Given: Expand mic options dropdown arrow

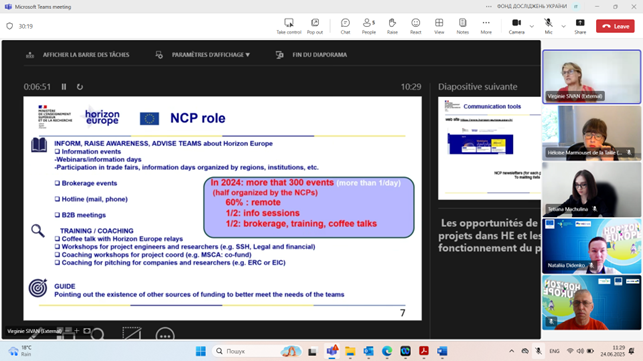Looking at the screenshot, I should [563, 26].
